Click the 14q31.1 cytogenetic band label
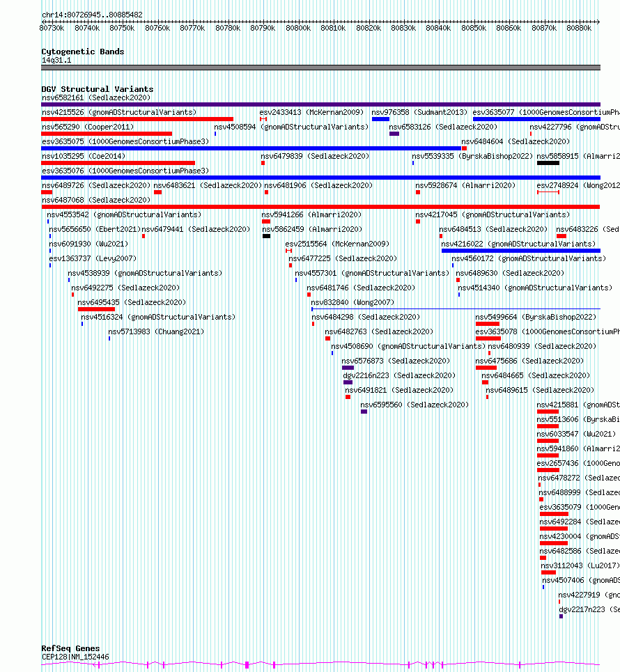Screen dimensions: 620x672 click(x=56, y=60)
